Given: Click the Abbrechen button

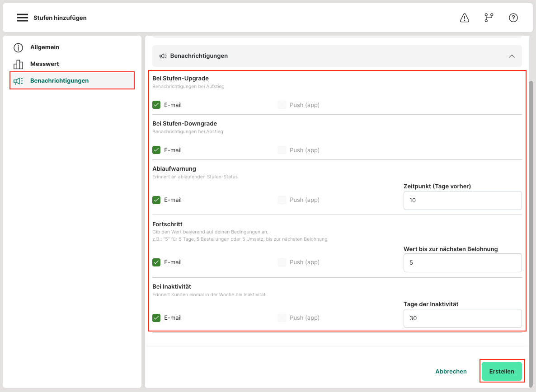Looking at the screenshot, I should coord(451,371).
